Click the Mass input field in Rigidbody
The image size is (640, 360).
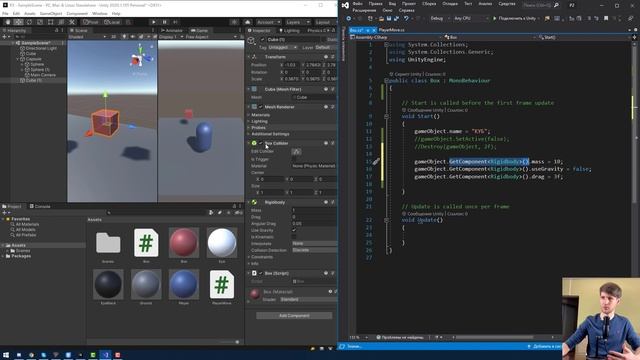point(314,210)
